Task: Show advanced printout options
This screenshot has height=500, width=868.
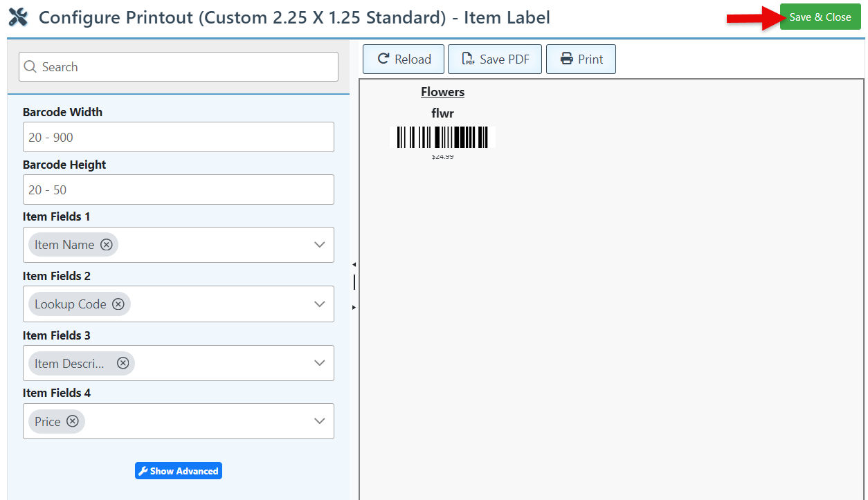Action: coord(179,471)
